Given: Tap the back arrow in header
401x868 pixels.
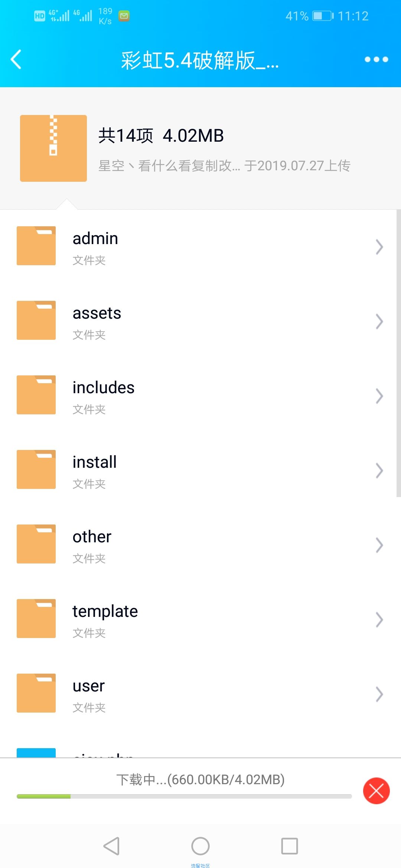Looking at the screenshot, I should tap(16, 59).
